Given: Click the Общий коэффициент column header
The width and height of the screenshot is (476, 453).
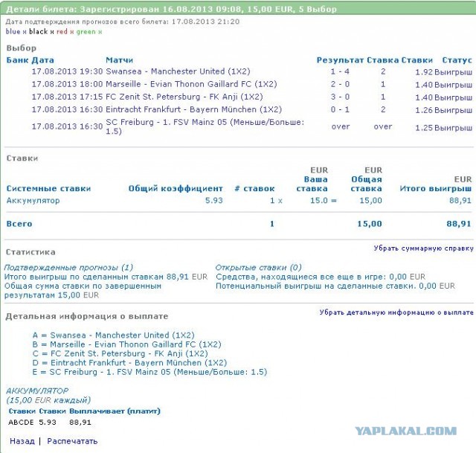Looking at the screenshot, I should 176,189.
